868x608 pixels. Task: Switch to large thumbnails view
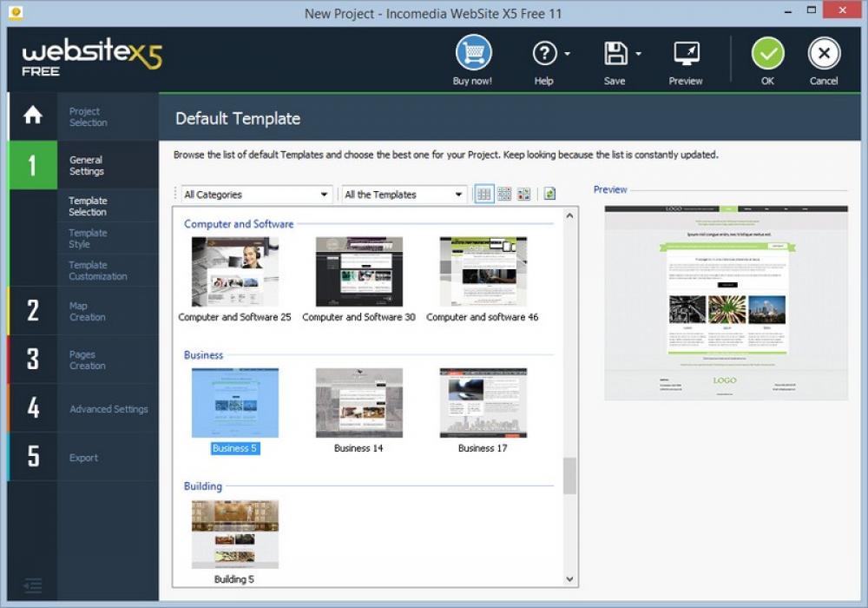(483, 194)
